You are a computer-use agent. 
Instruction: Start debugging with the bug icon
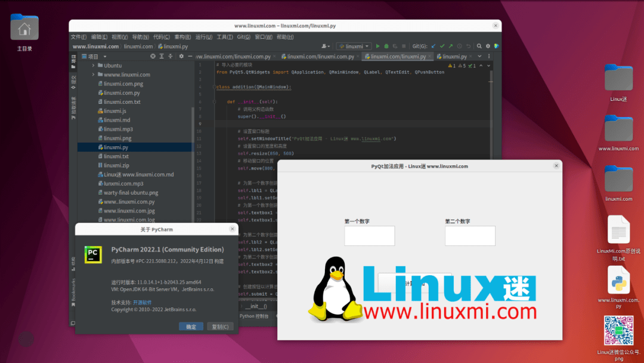[386, 46]
